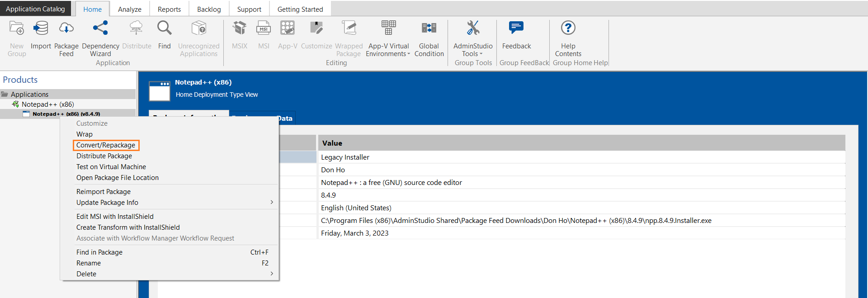Click the Import database icon
The height and width of the screenshot is (298, 868).
click(x=41, y=29)
